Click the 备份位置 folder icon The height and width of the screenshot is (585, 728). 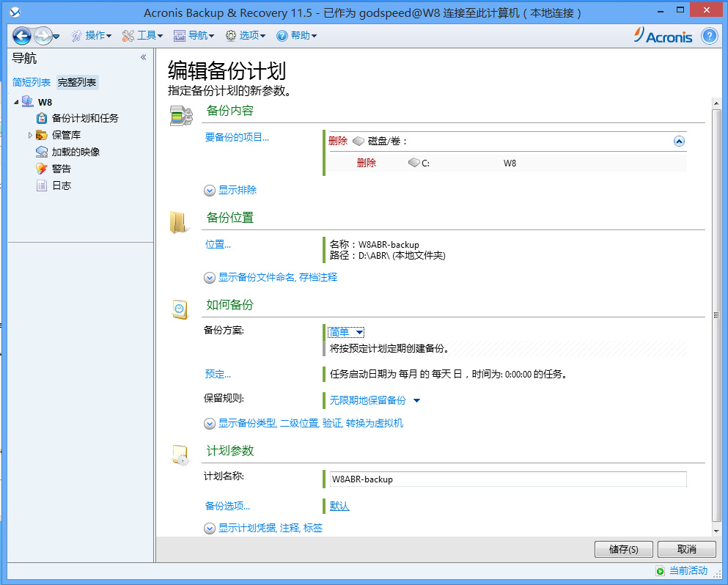178,222
